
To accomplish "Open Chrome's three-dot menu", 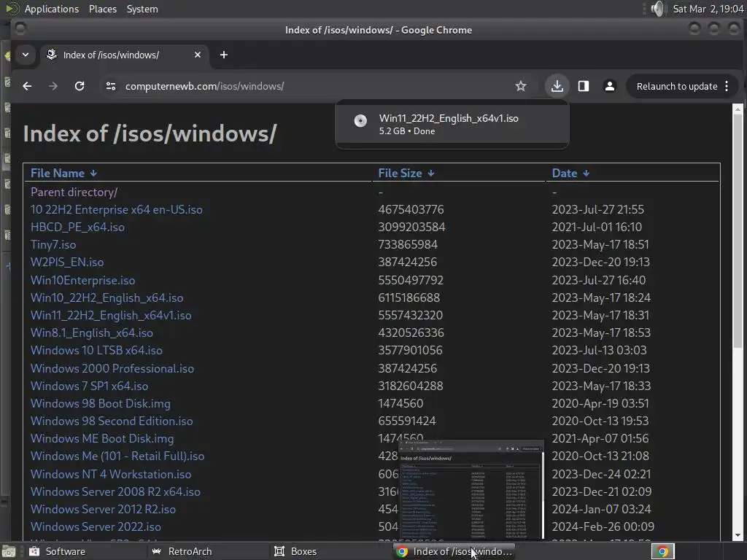I will (x=727, y=86).
